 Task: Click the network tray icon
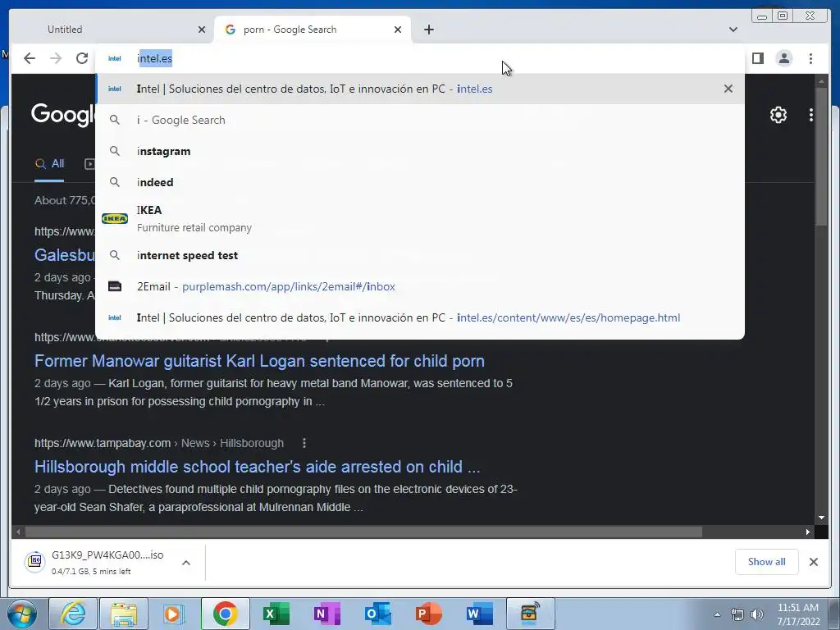click(x=737, y=614)
